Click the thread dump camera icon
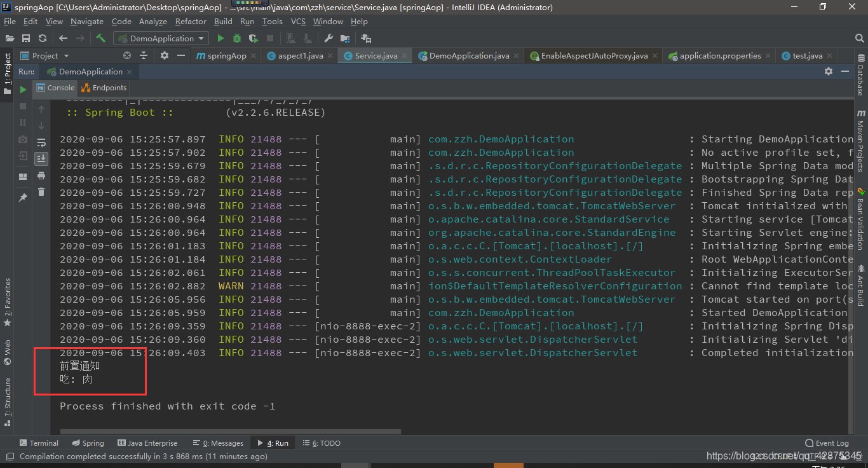 tap(23, 139)
